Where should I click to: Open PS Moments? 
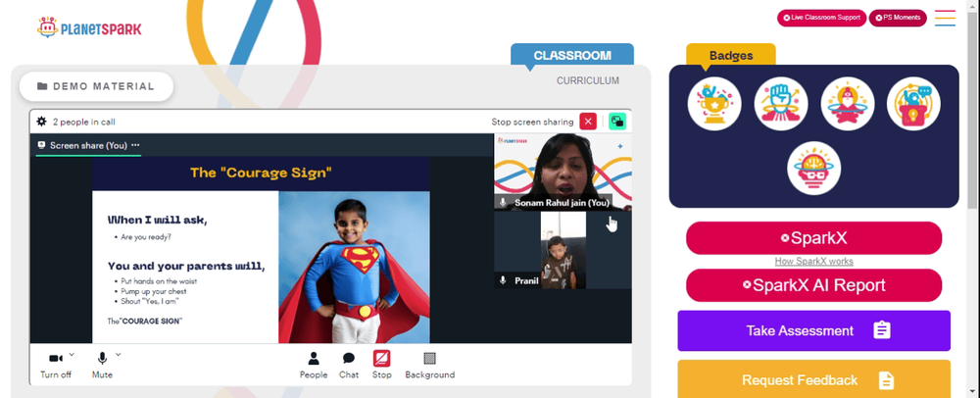pos(898,18)
